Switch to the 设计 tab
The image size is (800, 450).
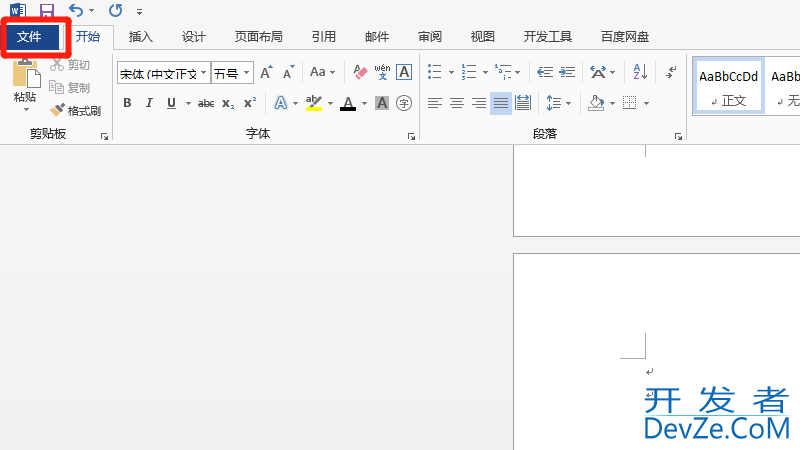[193, 37]
